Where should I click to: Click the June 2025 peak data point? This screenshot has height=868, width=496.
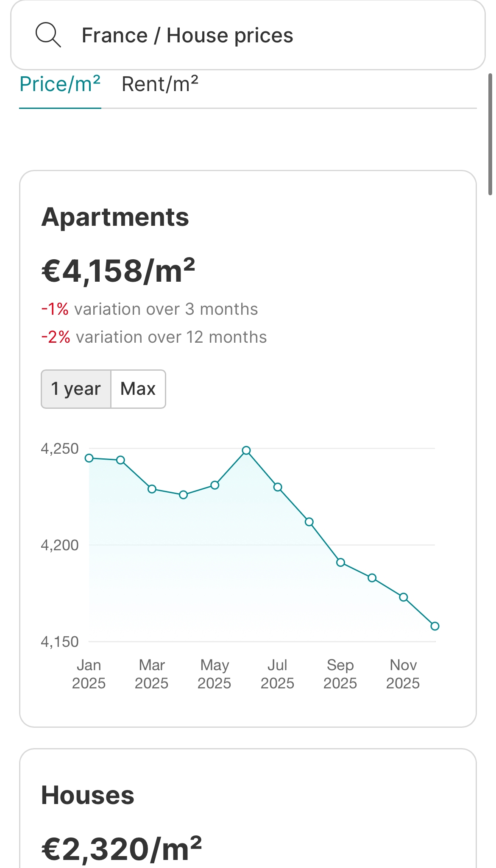click(x=246, y=450)
